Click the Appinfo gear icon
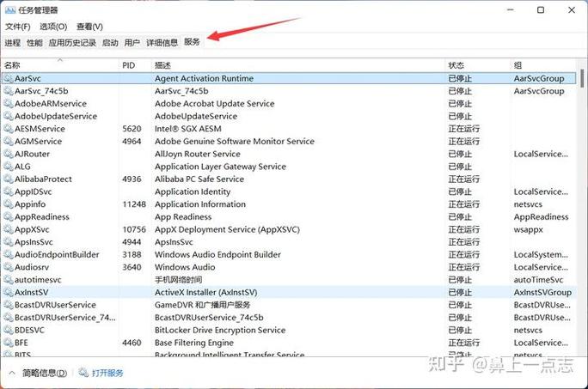Screen dimensions: 588x389 click(9, 204)
